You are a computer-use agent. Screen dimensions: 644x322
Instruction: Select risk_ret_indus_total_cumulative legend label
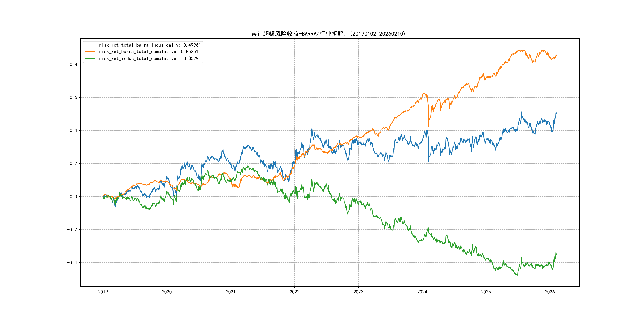click(x=148, y=58)
